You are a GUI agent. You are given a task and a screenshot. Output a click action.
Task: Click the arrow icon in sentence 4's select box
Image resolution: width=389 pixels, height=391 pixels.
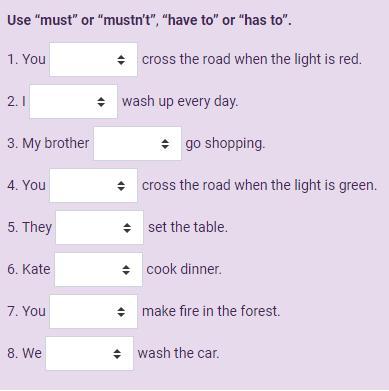pos(121,186)
